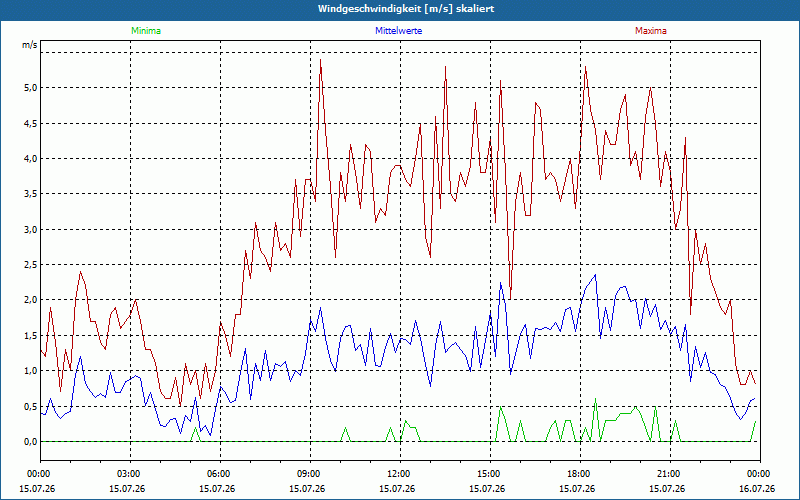Click the 2,0 y-axis value
The width and height of the screenshot is (800, 500).
tap(31, 300)
